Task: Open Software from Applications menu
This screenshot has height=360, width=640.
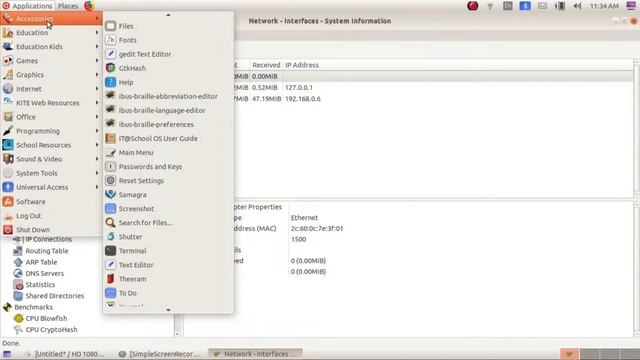Action: pyautogui.click(x=51, y=202)
